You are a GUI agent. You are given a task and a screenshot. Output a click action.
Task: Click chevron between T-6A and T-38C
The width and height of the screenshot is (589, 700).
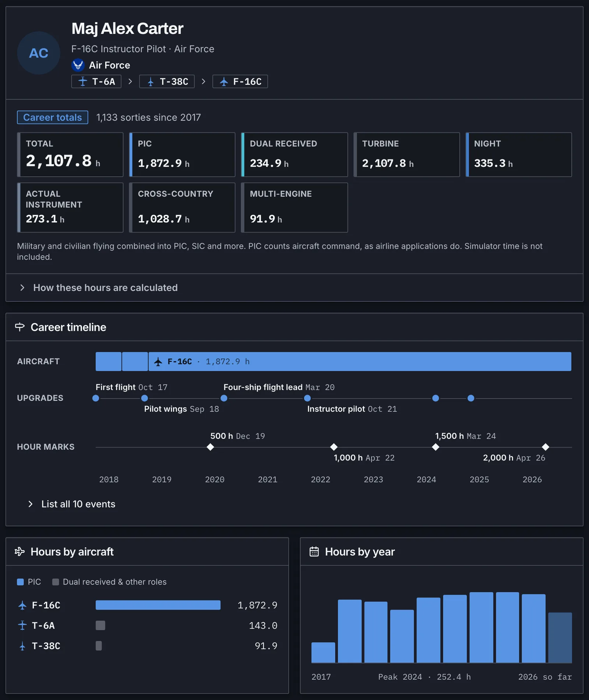point(130,81)
